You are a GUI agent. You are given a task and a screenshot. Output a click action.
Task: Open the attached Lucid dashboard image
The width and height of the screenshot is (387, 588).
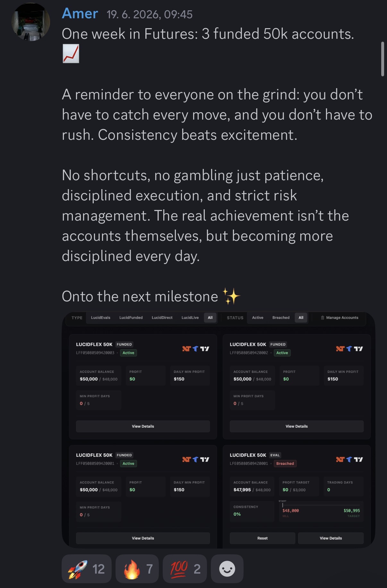[x=218, y=430]
